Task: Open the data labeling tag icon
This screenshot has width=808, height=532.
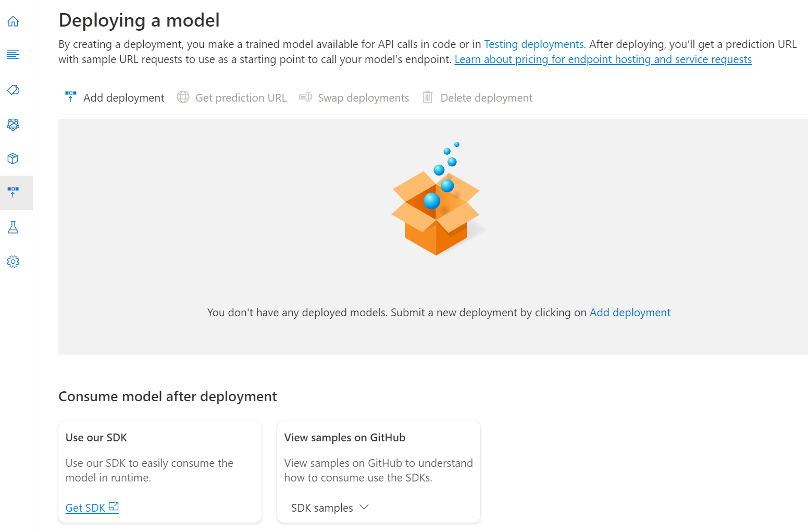Action: coord(13,90)
